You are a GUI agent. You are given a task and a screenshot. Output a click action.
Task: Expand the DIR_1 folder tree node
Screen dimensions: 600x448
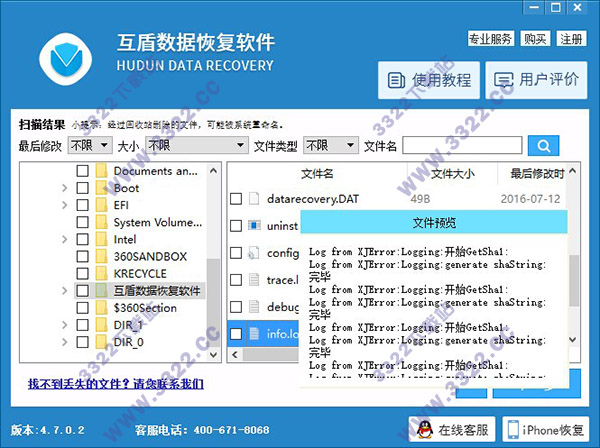(64, 325)
